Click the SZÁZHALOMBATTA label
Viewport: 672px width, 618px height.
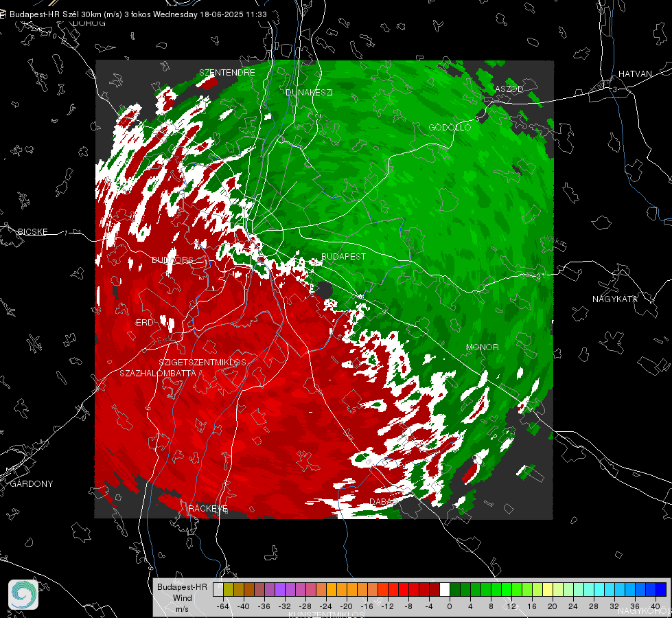click(x=158, y=373)
